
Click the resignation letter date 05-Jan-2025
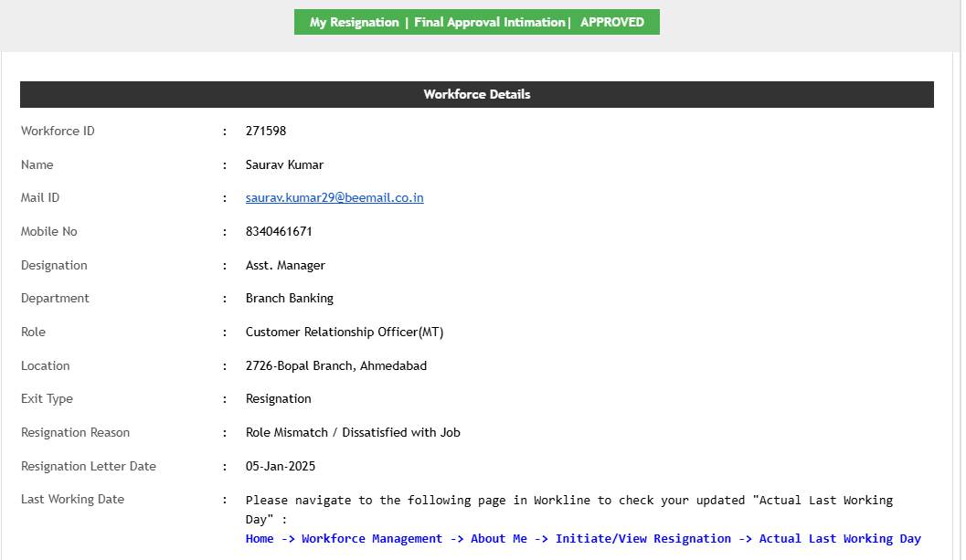click(x=281, y=467)
